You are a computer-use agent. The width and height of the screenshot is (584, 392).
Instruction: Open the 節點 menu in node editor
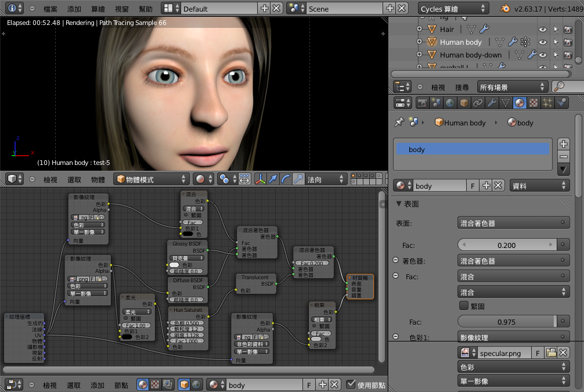coord(121,385)
